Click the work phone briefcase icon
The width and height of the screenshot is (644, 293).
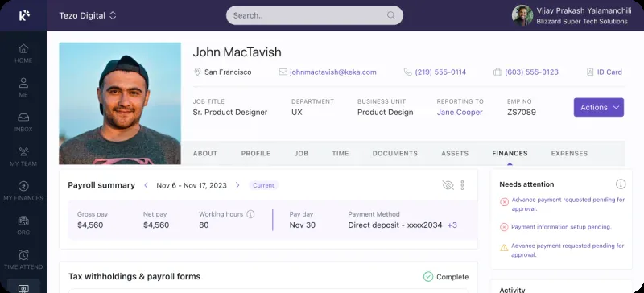(497, 72)
